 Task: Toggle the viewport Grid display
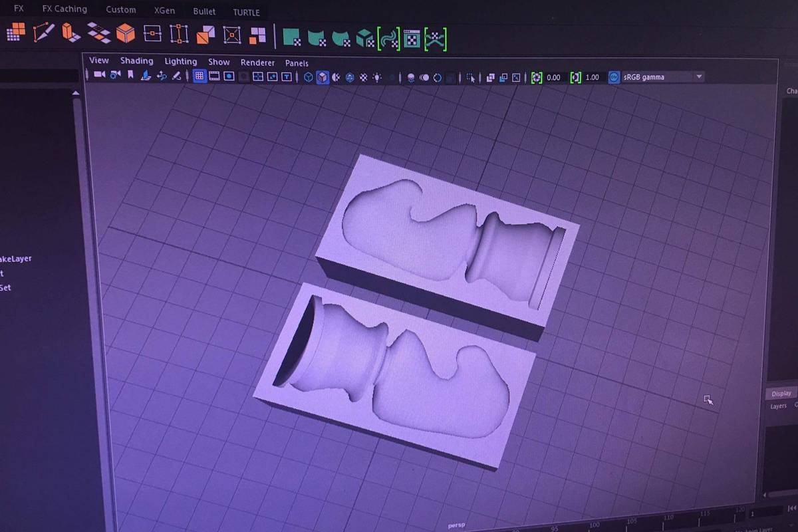199,76
